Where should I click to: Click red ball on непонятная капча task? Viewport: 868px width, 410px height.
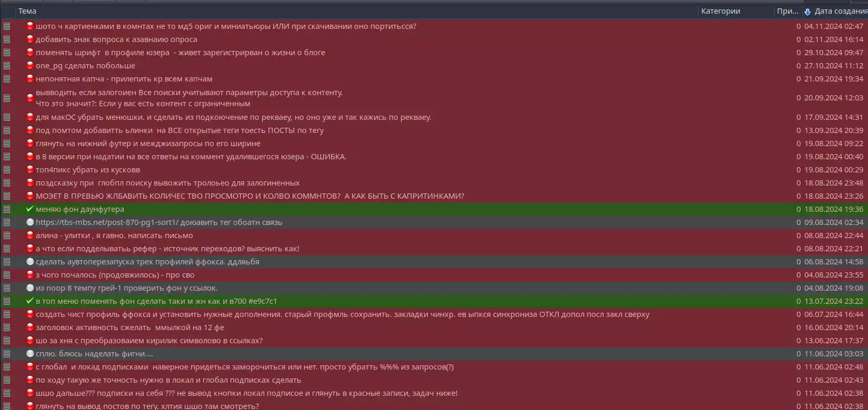(x=30, y=79)
